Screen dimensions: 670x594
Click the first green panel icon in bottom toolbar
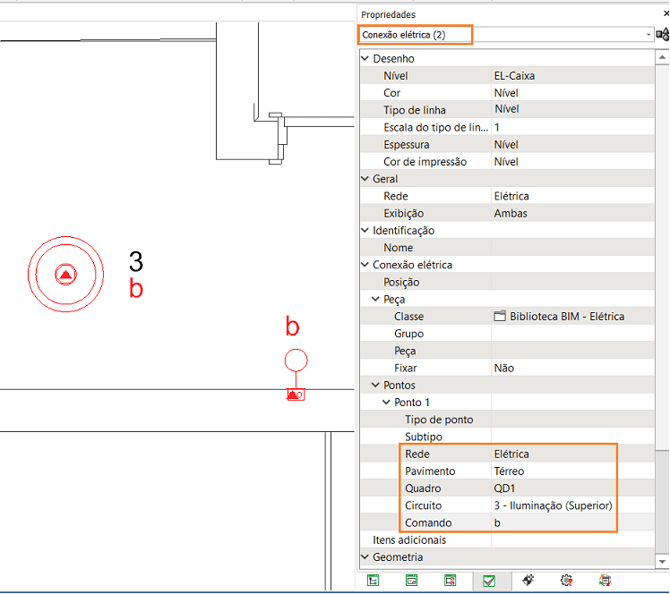[373, 579]
